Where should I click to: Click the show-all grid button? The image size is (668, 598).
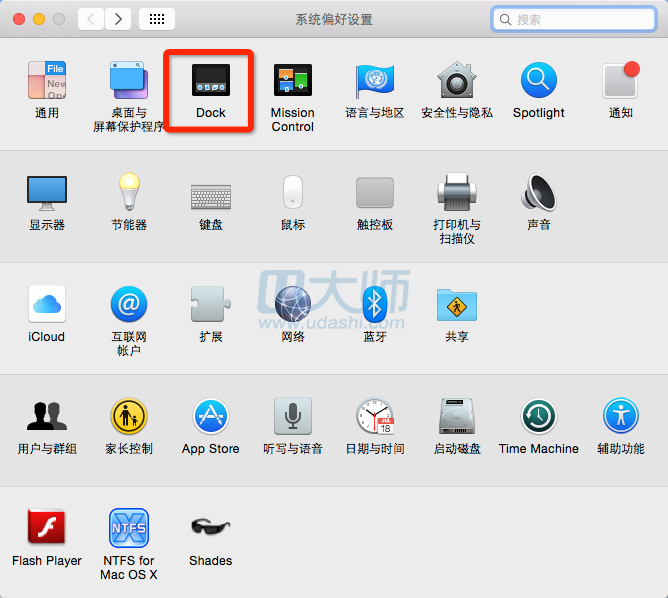pos(157,19)
